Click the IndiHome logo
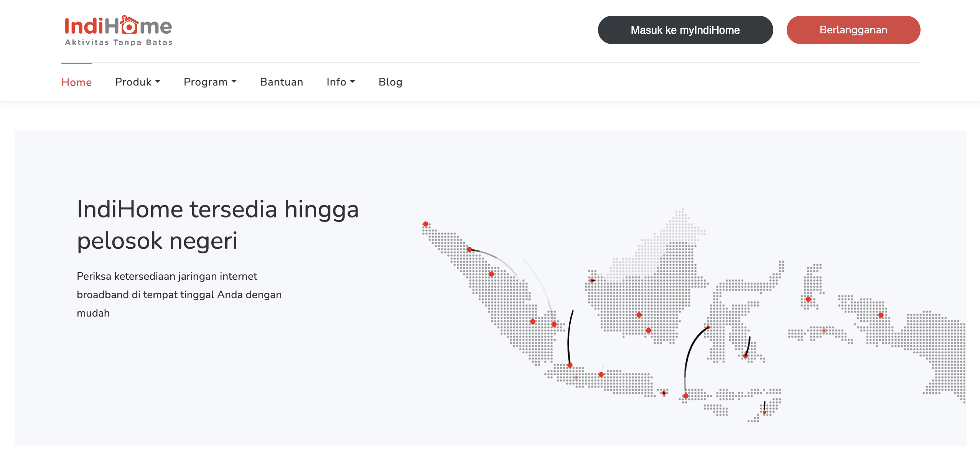980x473 pixels. click(117, 29)
